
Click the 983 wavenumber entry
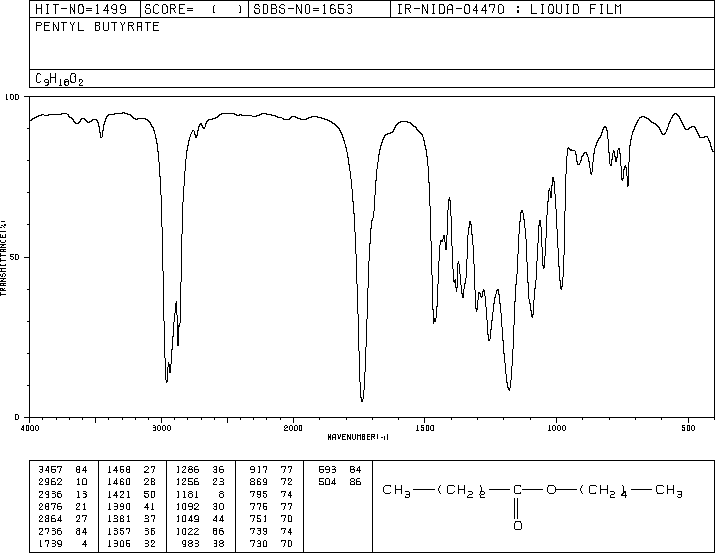pos(190,544)
